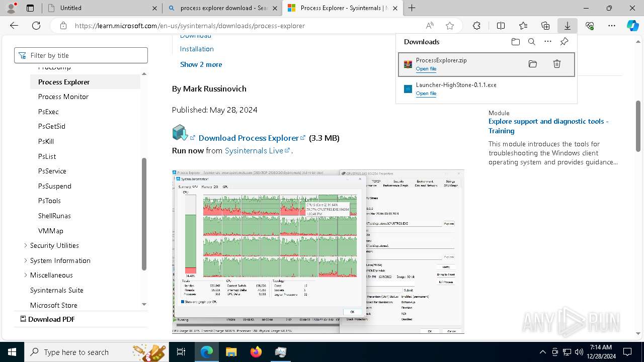
Task: Add this page to favorites star
Action: tap(450, 26)
